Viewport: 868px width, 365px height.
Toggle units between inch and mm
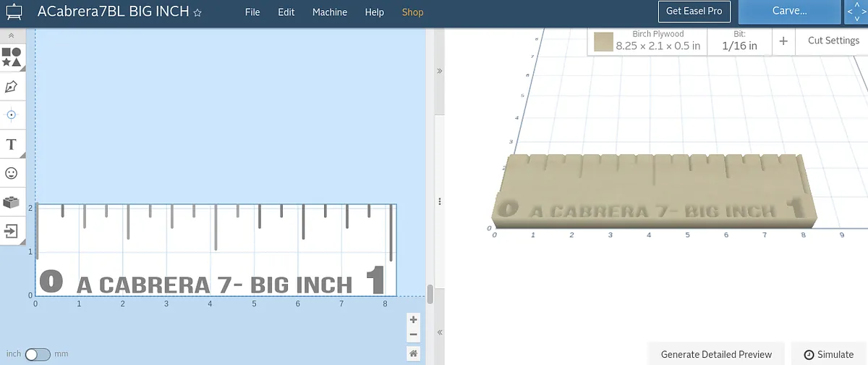coord(38,354)
